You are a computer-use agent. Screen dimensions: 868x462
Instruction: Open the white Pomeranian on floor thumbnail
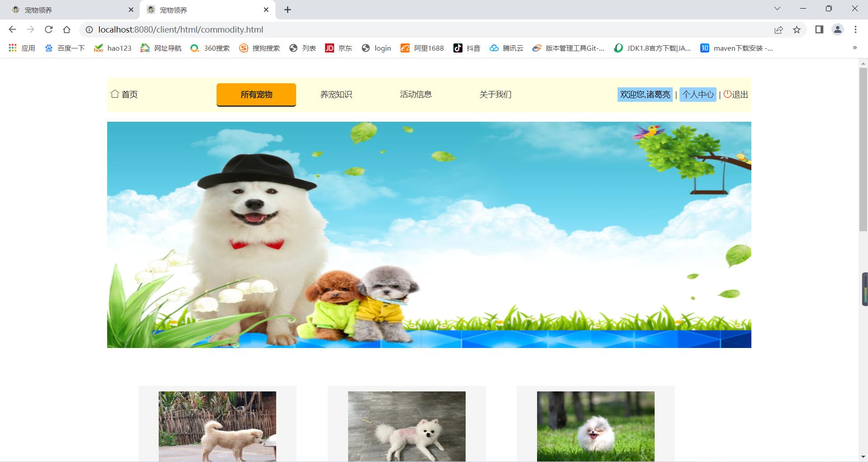point(407,426)
